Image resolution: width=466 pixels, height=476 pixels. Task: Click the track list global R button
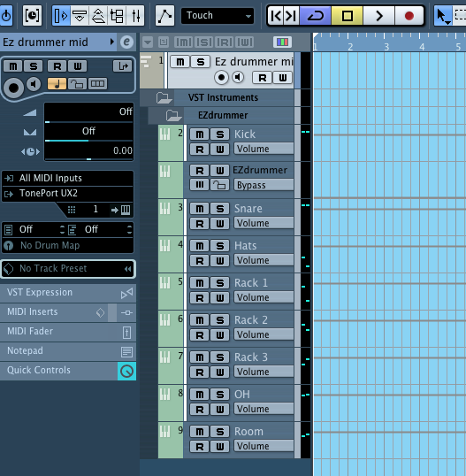(225, 42)
